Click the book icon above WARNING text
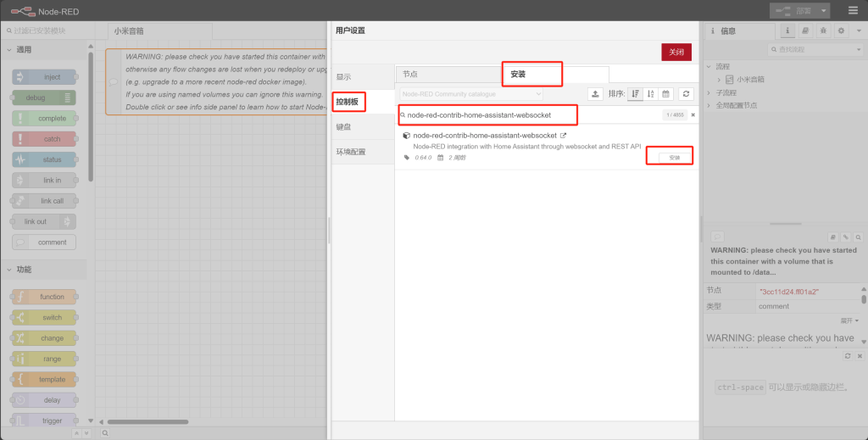Image resolution: width=868 pixels, height=440 pixels. tap(833, 237)
